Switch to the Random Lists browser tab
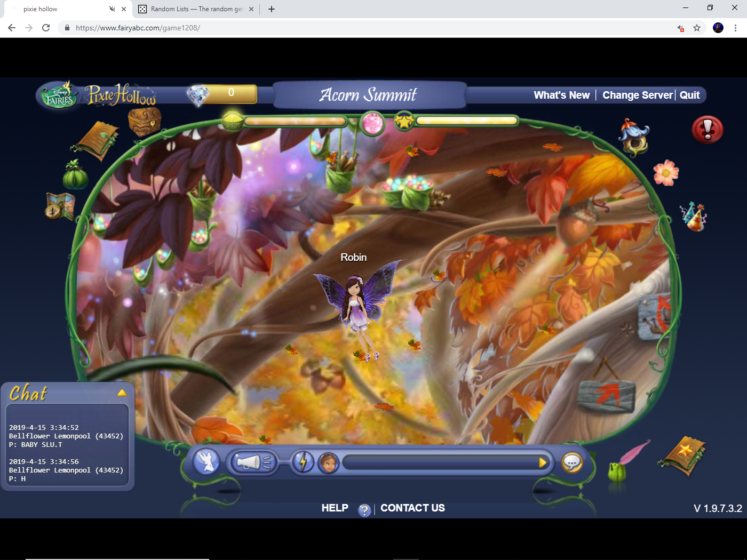 192,9
